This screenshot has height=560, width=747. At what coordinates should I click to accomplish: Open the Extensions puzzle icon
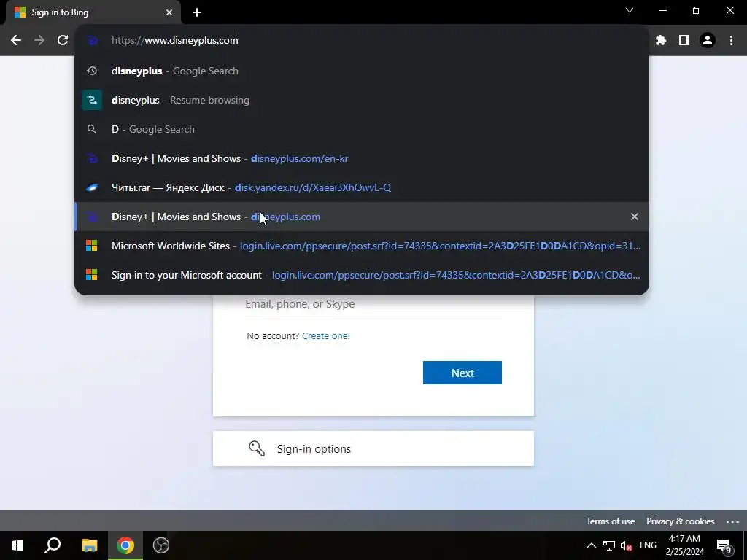[661, 41]
